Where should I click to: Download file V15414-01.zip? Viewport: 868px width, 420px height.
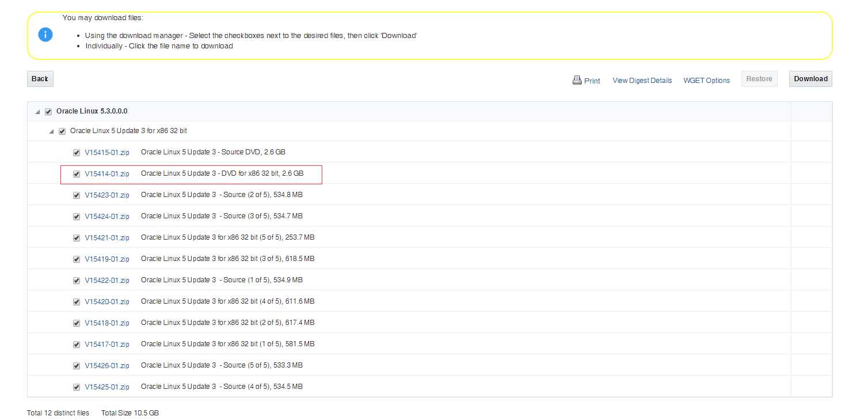coord(107,173)
